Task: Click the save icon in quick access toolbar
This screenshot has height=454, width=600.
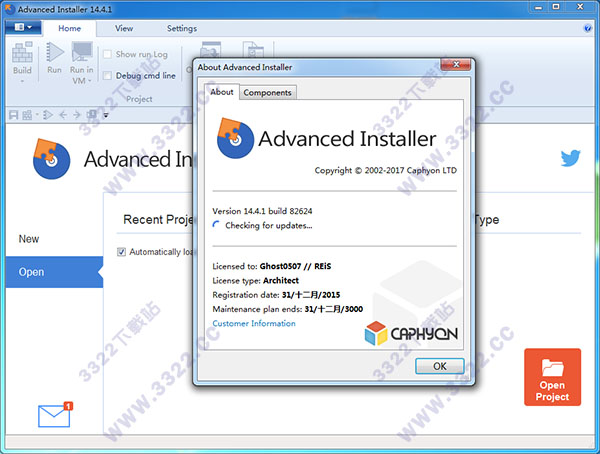Action: point(13,115)
